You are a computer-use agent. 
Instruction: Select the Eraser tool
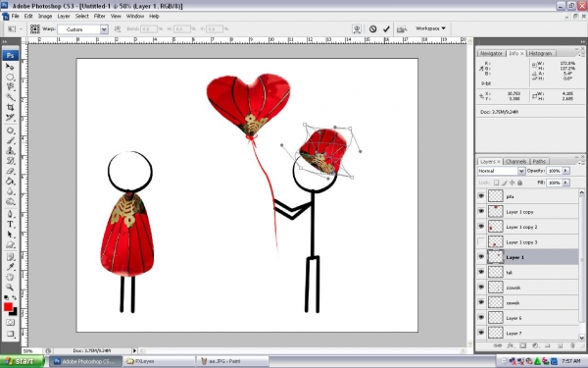[x=10, y=171]
